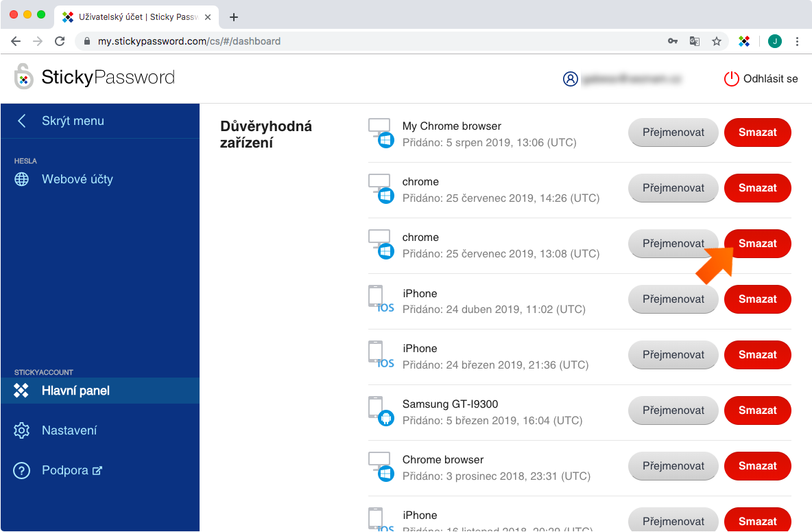Reload the current page
The height and width of the screenshot is (532, 812).
point(60,41)
